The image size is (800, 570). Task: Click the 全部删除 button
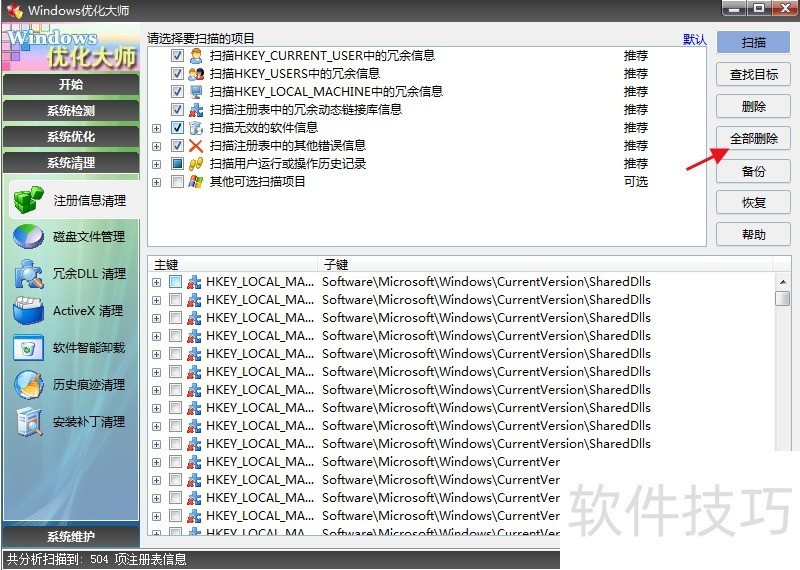[x=753, y=138]
